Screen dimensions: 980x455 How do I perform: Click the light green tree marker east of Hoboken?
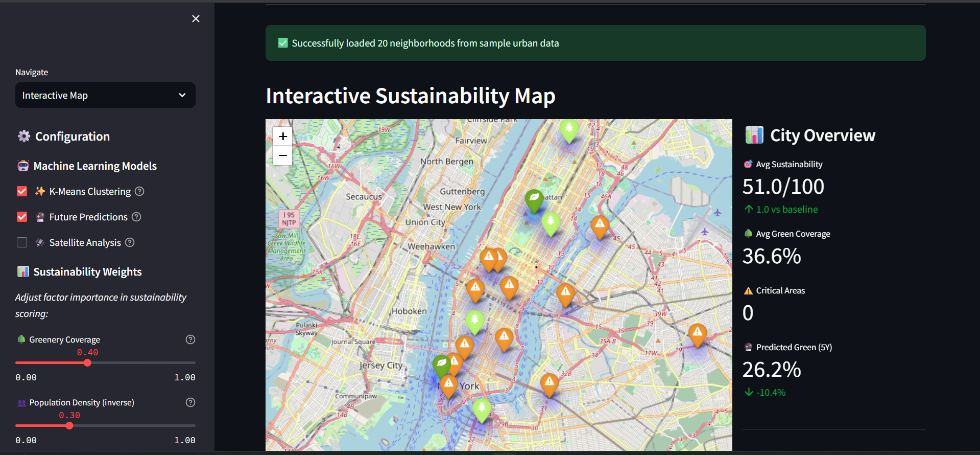(x=475, y=322)
